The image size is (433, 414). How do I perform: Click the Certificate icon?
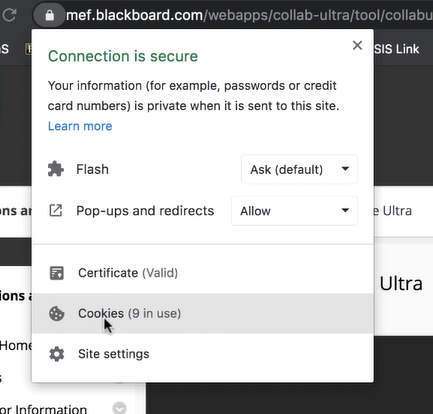[57, 273]
